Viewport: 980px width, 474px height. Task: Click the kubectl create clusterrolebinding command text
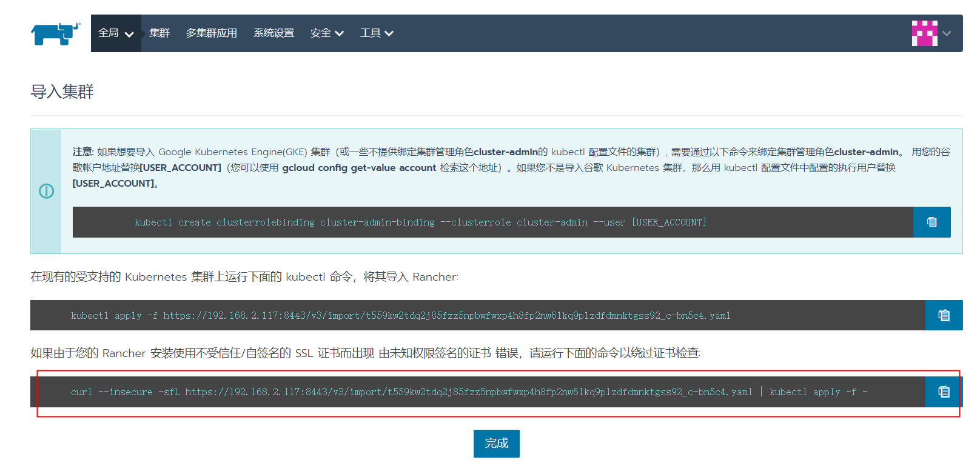coord(420,222)
